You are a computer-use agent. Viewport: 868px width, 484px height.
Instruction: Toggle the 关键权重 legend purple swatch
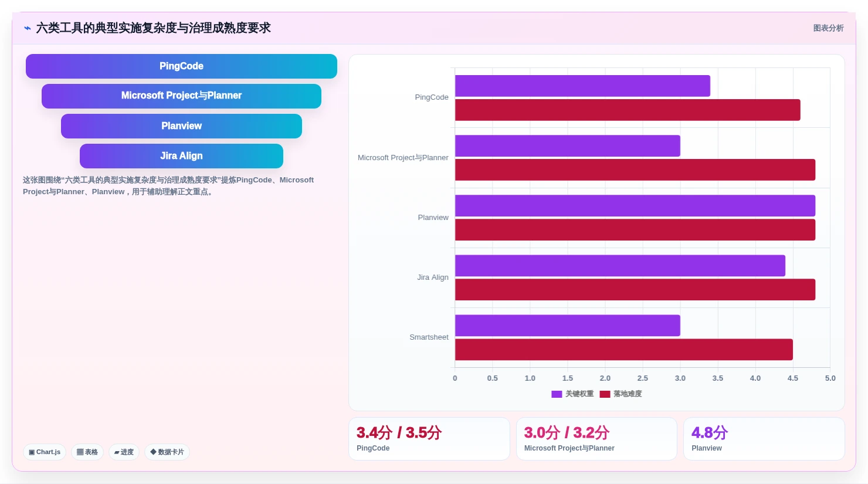pyautogui.click(x=557, y=394)
